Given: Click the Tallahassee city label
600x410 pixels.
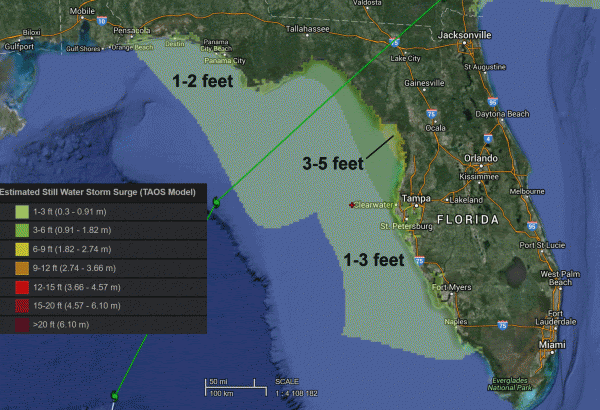Looking at the screenshot, I should (308, 29).
